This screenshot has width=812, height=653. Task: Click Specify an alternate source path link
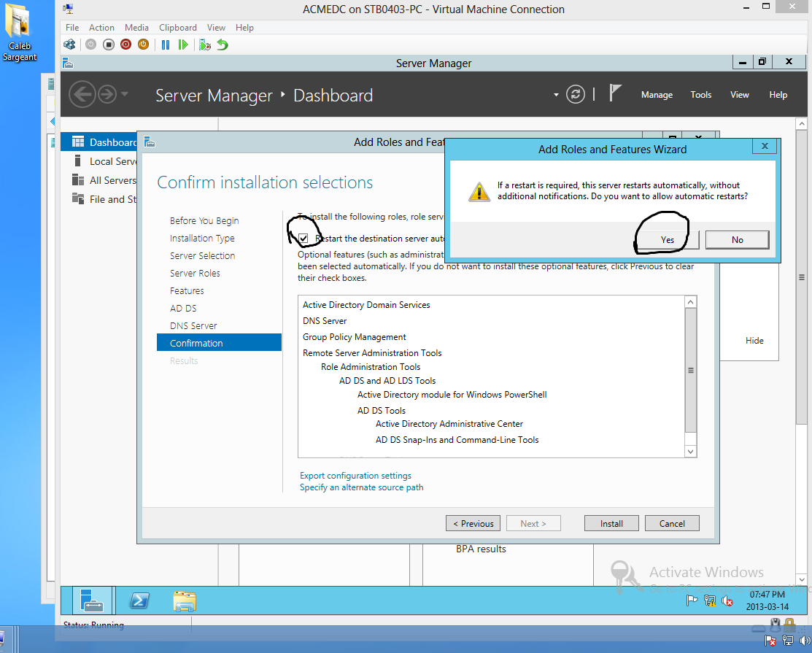(361, 487)
